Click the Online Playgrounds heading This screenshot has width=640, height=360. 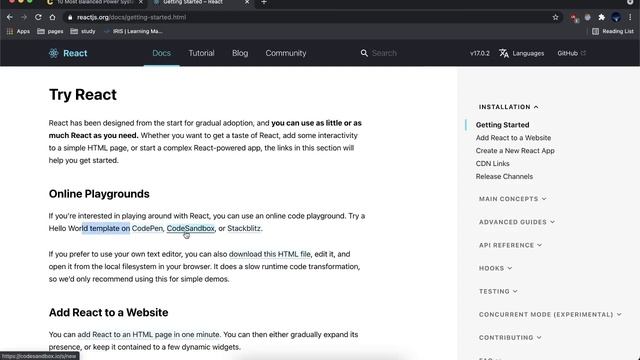coord(99,194)
